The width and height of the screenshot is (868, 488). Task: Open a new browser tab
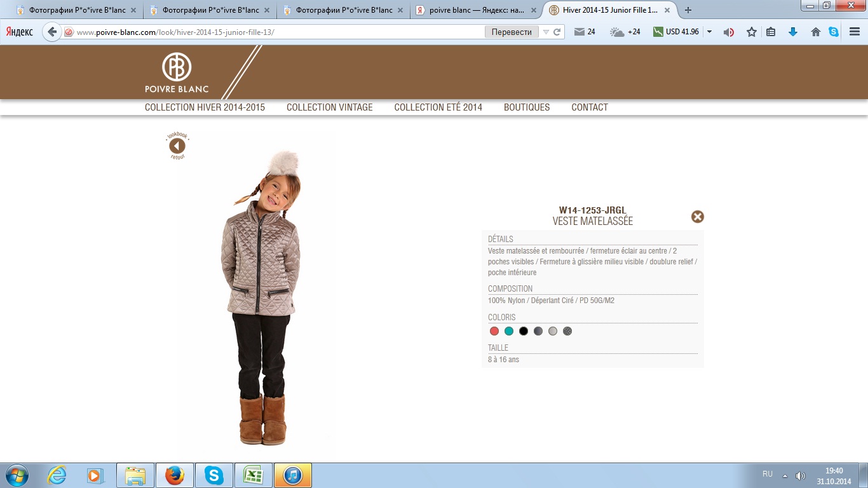point(688,10)
